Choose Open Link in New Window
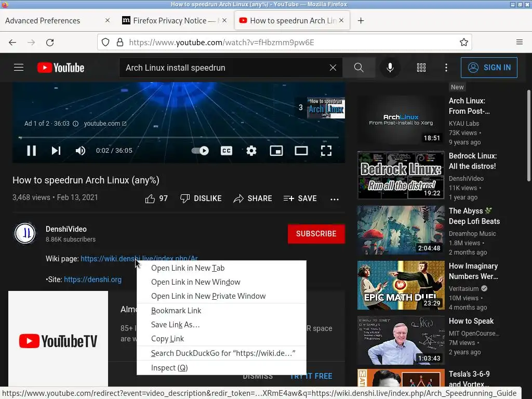This screenshot has height=399, width=532. [221, 282]
